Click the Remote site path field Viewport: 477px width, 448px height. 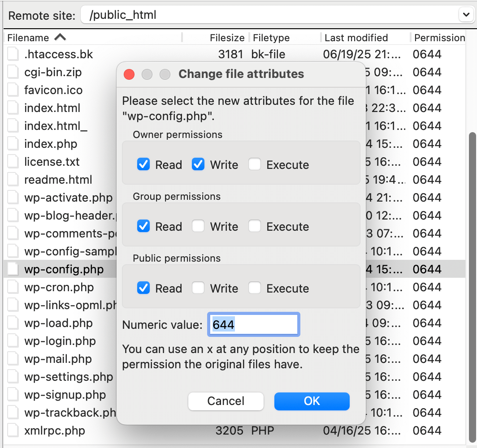click(x=269, y=15)
